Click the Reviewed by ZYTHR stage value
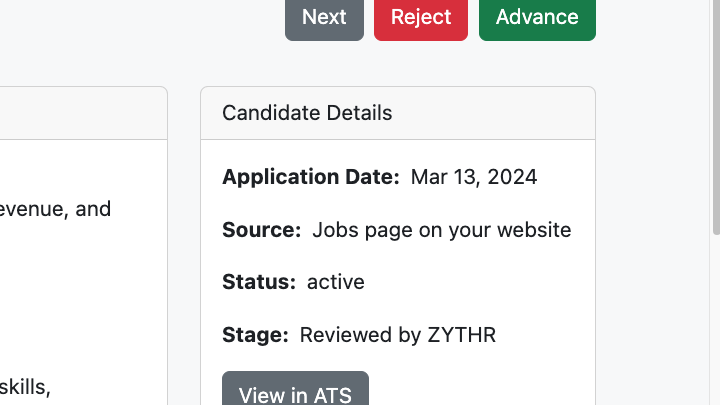The height and width of the screenshot is (405, 720). 398,335
